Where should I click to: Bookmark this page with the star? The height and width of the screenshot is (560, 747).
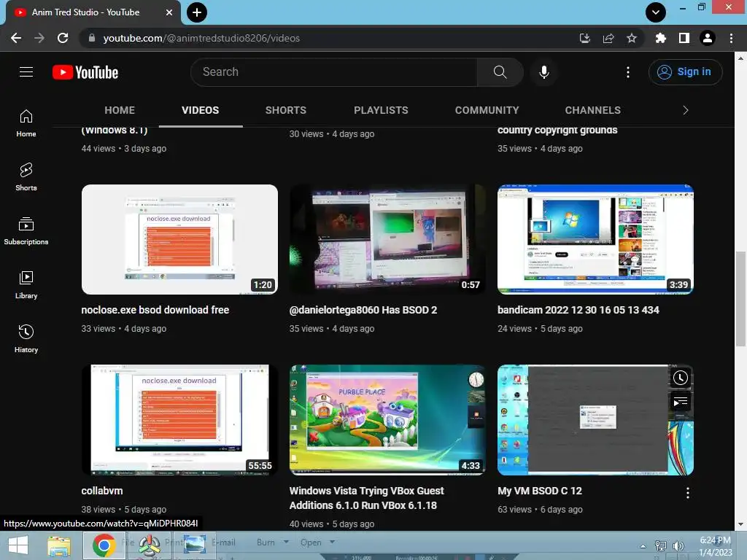(632, 38)
